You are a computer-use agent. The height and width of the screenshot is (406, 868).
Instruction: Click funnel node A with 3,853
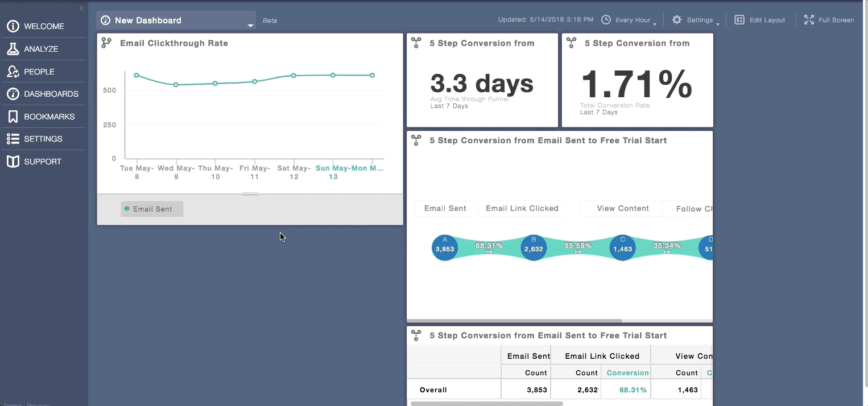[x=445, y=247]
